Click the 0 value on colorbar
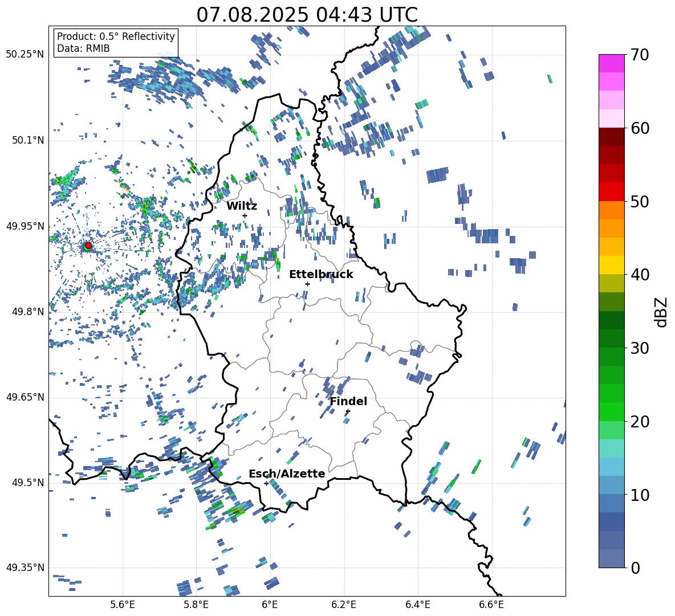675x616 pixels. [x=635, y=568]
